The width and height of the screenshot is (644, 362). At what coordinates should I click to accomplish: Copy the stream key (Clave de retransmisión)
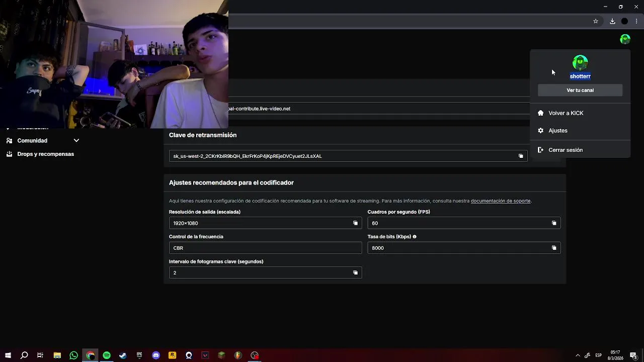521,156
